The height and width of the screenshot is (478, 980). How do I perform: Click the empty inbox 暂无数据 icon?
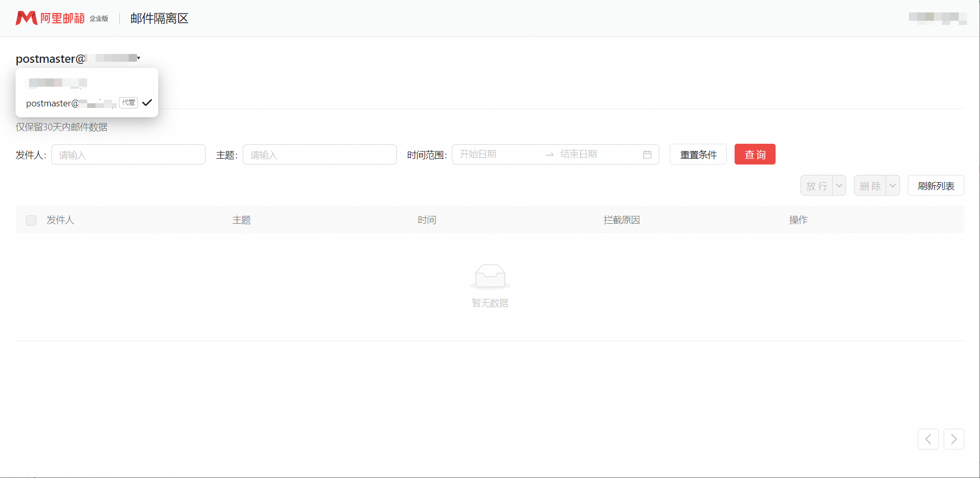tap(490, 276)
